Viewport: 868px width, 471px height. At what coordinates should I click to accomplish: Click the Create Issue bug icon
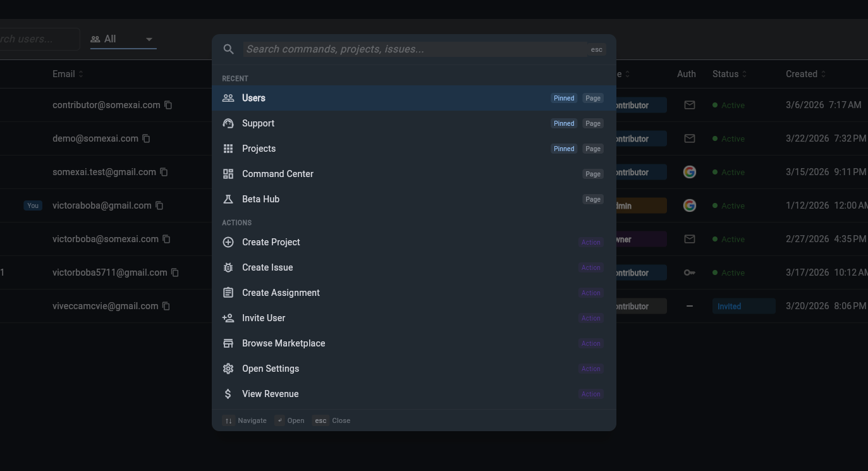[x=228, y=267]
